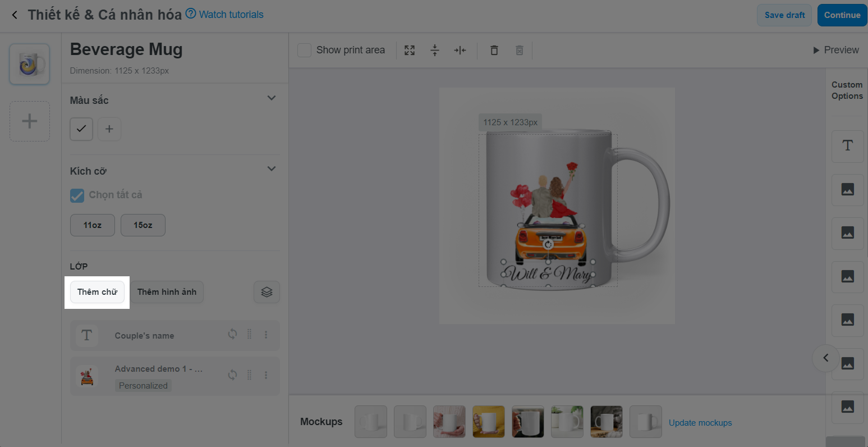Viewport: 868px width, 447px height.
Task: Collapse the Kích cỡ section
Action: pos(272,168)
